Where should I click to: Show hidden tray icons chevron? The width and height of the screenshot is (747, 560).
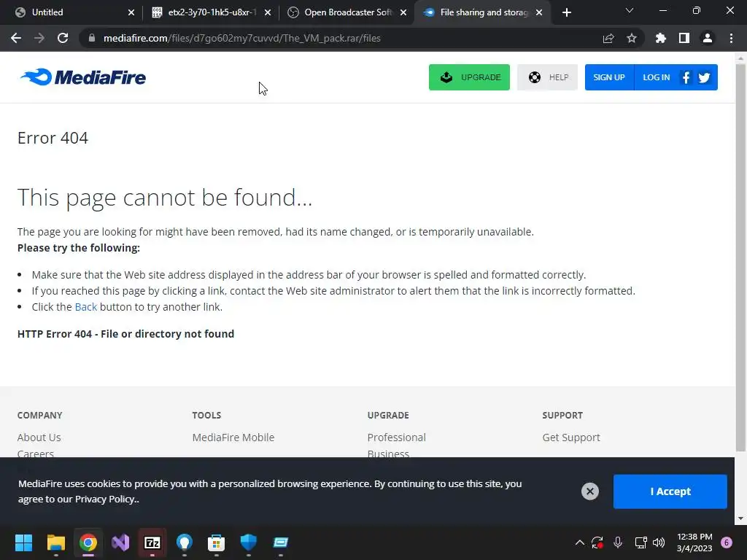[580, 542]
